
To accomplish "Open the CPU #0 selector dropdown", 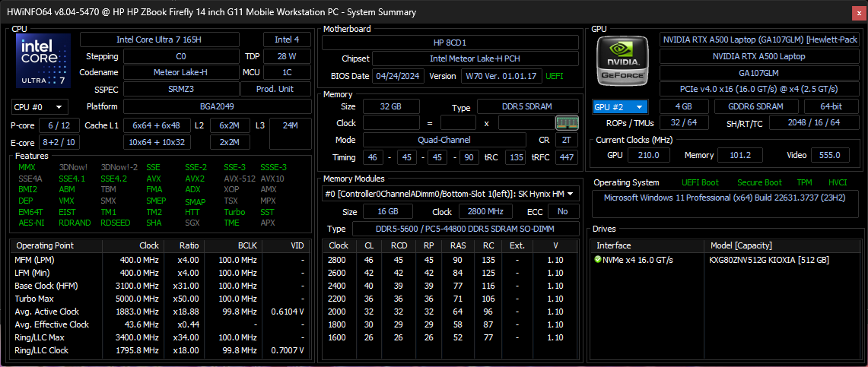I will tap(39, 107).
